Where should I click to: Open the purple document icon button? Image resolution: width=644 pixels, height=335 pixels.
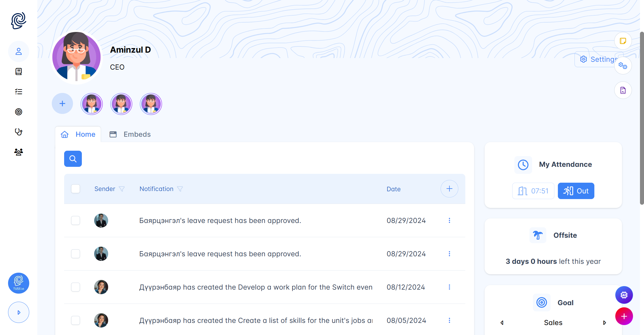(x=623, y=90)
